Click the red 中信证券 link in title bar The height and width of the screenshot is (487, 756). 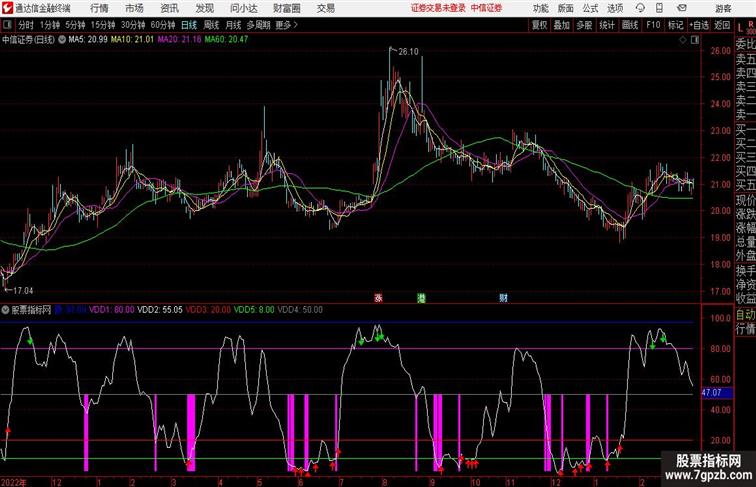click(x=486, y=8)
